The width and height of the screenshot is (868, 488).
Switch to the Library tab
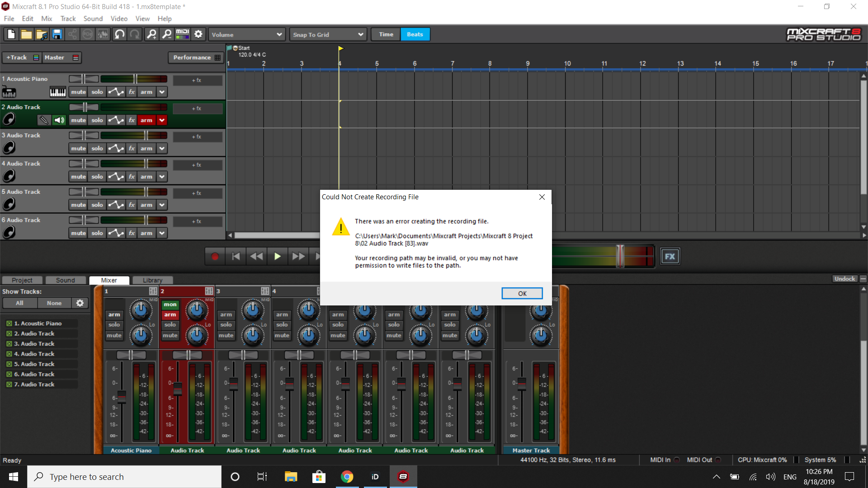(x=152, y=280)
